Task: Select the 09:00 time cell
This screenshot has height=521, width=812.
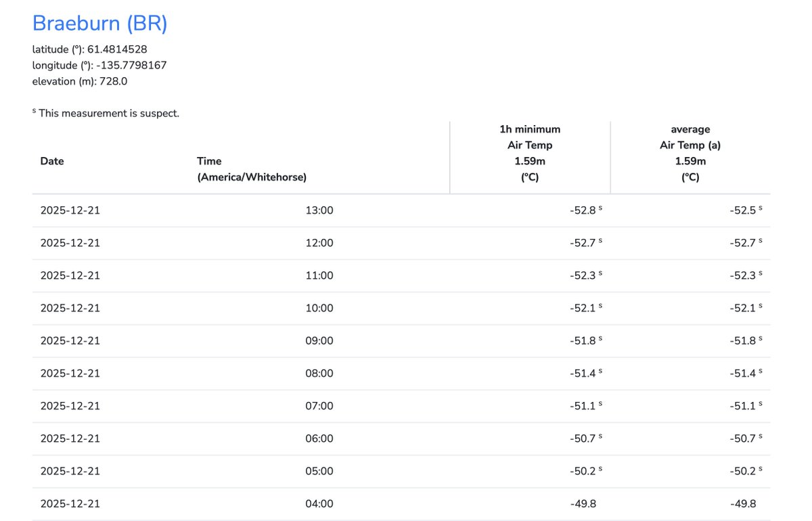Action: coord(319,341)
